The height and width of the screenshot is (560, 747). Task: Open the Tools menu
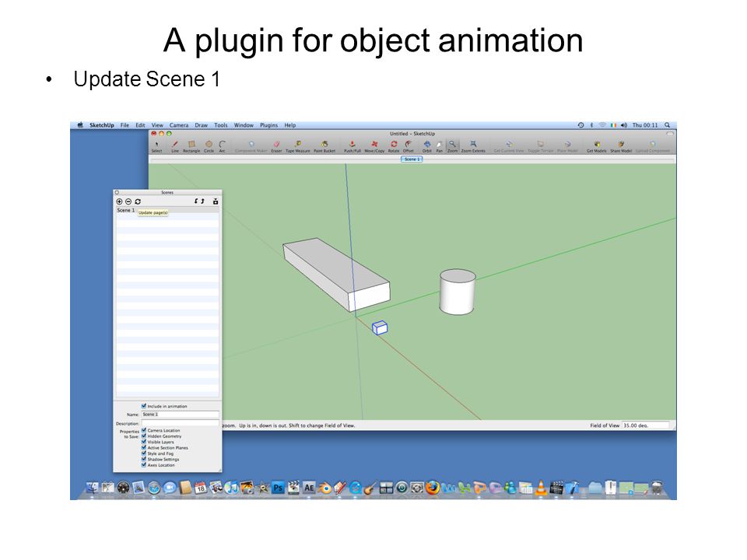[x=220, y=125]
